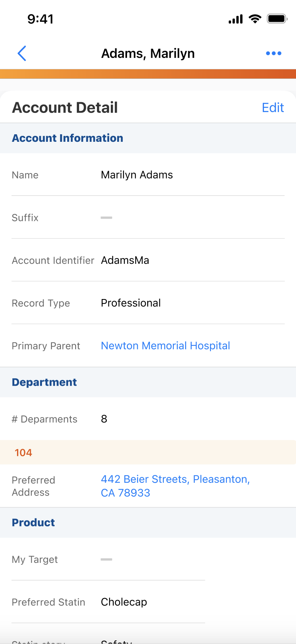Tap the Preferred Statin value Cholecap
The image size is (296, 644).
124,602
